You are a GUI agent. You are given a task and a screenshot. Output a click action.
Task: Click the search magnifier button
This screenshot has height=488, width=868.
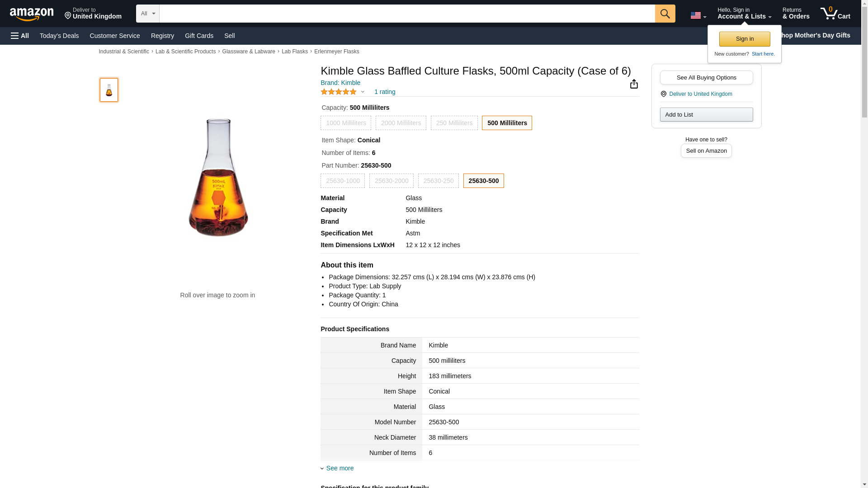(x=665, y=14)
